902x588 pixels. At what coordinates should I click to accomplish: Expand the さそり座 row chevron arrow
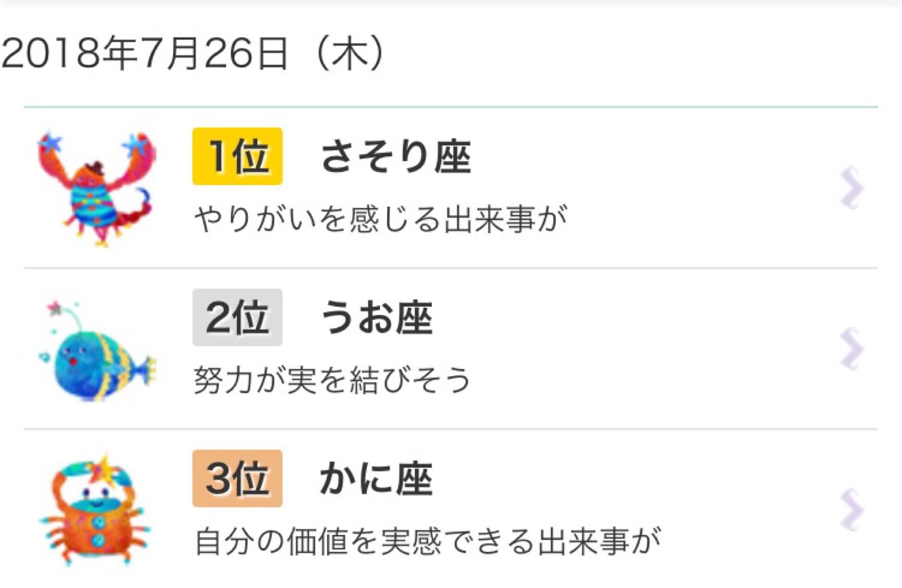(851, 187)
